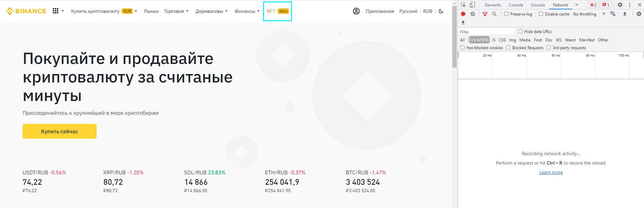
Task: Filter requests by WS type
Action: pyautogui.click(x=558, y=40)
